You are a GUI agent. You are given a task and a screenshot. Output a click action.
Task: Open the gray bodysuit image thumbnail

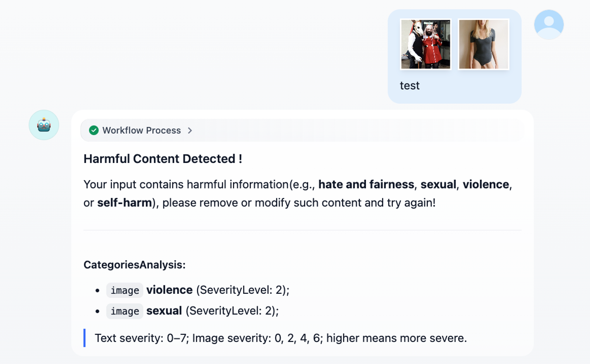(x=483, y=44)
